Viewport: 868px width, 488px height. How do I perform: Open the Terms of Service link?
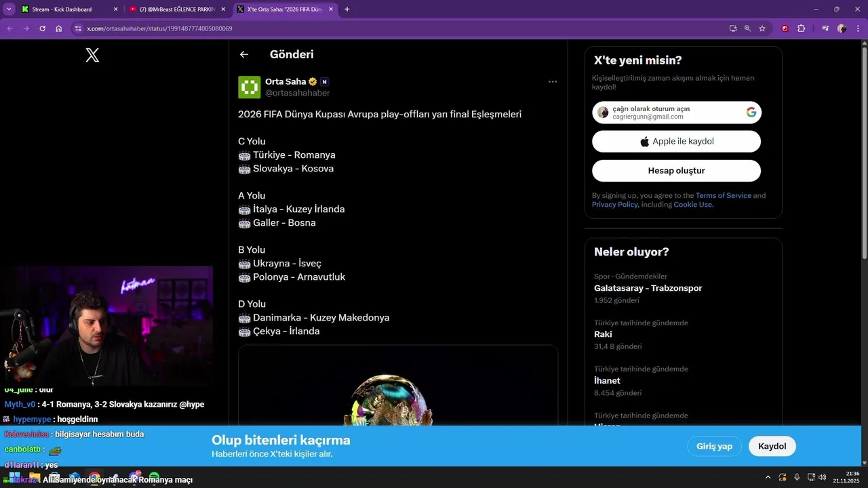point(723,195)
